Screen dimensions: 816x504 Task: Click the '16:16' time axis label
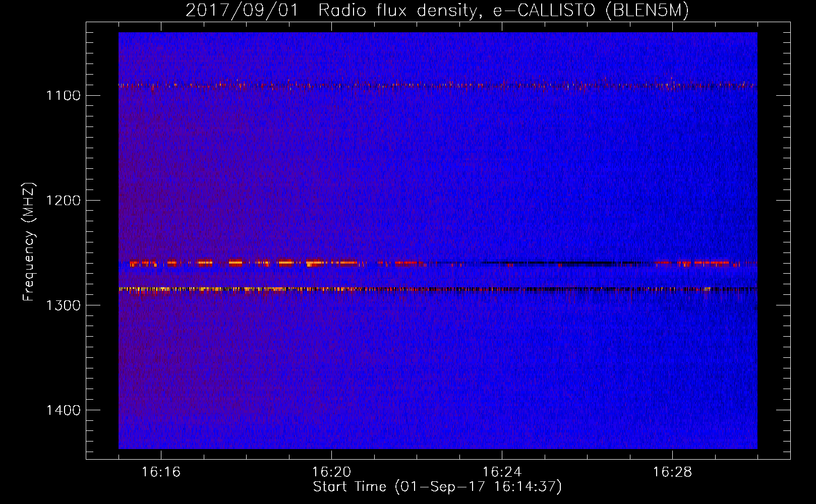(x=161, y=472)
